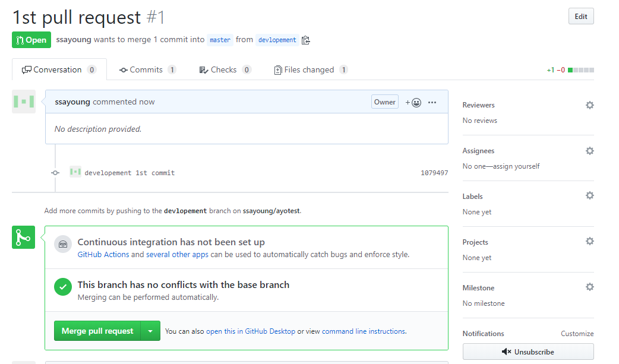Click the Reviewers sidebar heading

(x=478, y=105)
